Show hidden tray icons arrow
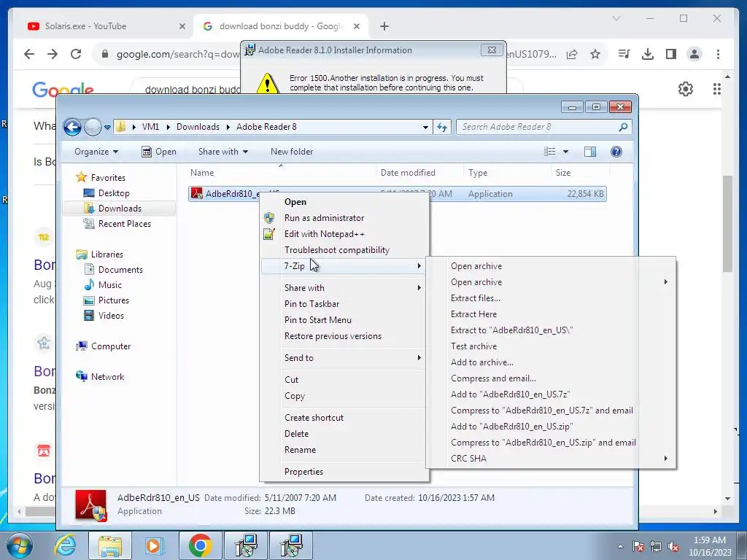747x560 pixels. point(620,547)
